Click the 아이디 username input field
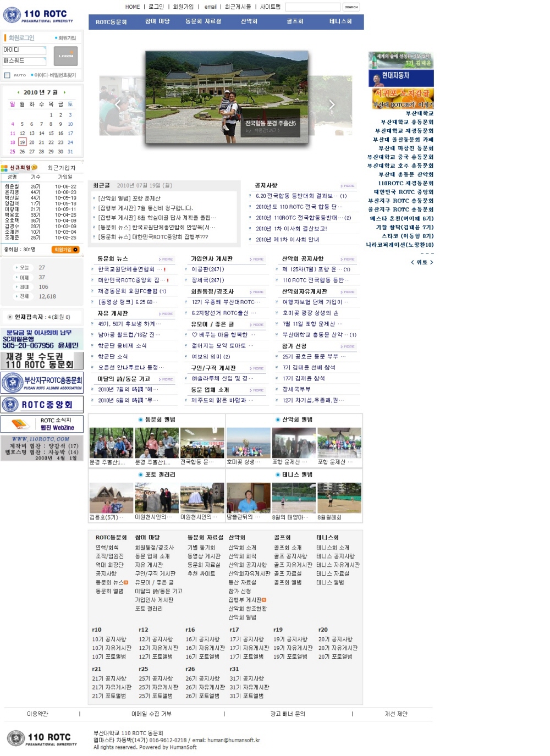The image size is (550, 756). point(25,50)
